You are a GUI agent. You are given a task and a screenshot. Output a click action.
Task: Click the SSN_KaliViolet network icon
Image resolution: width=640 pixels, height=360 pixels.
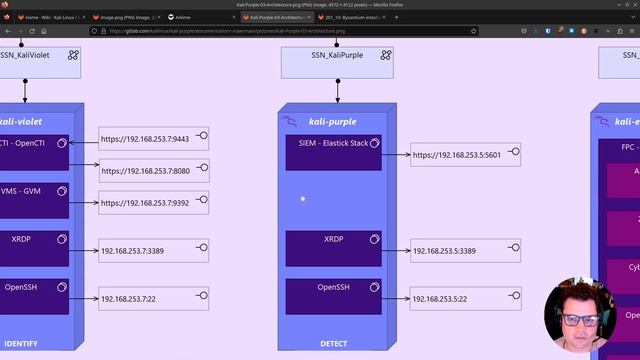click(x=73, y=55)
